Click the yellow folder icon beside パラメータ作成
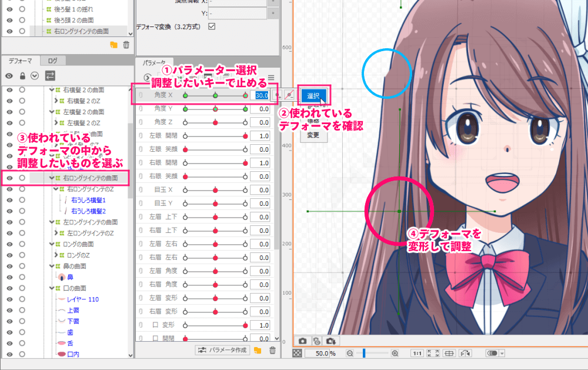 pos(258,350)
